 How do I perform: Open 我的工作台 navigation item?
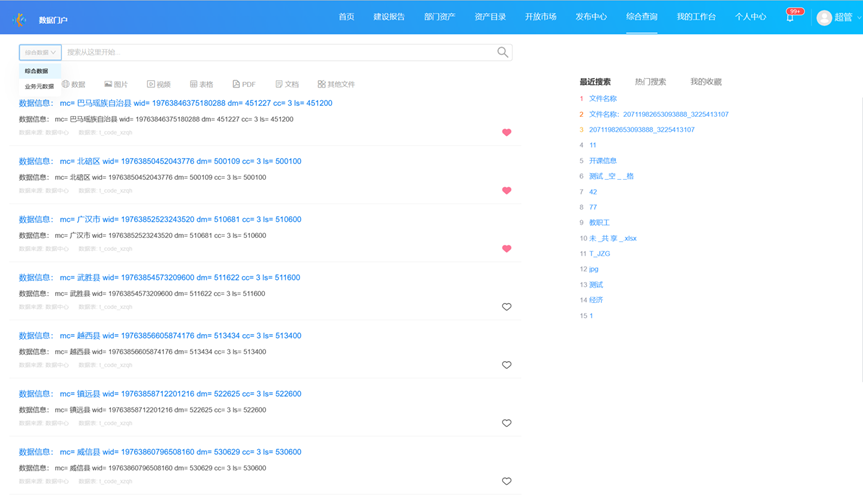pyautogui.click(x=696, y=17)
